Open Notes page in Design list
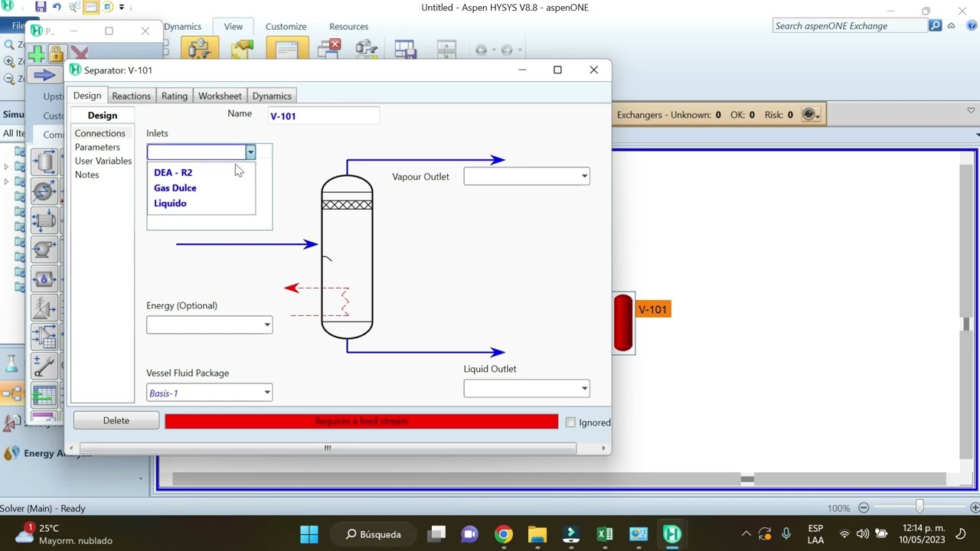 pos(87,174)
